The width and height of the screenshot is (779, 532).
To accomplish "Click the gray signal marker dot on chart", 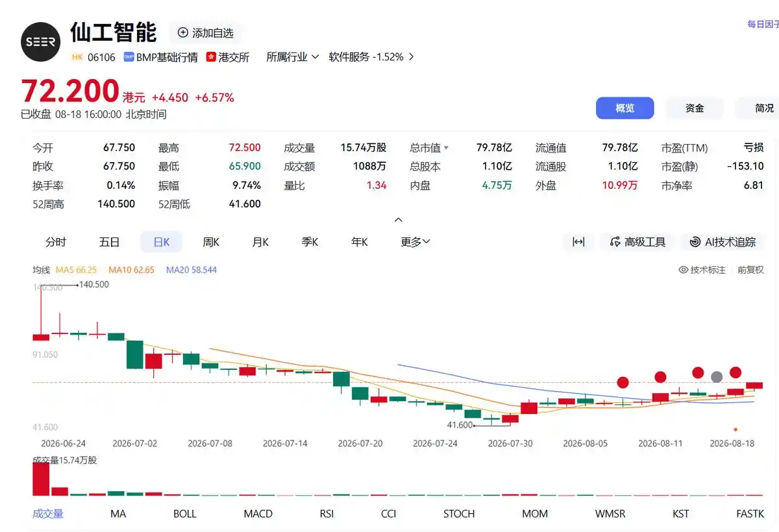I will [717, 377].
